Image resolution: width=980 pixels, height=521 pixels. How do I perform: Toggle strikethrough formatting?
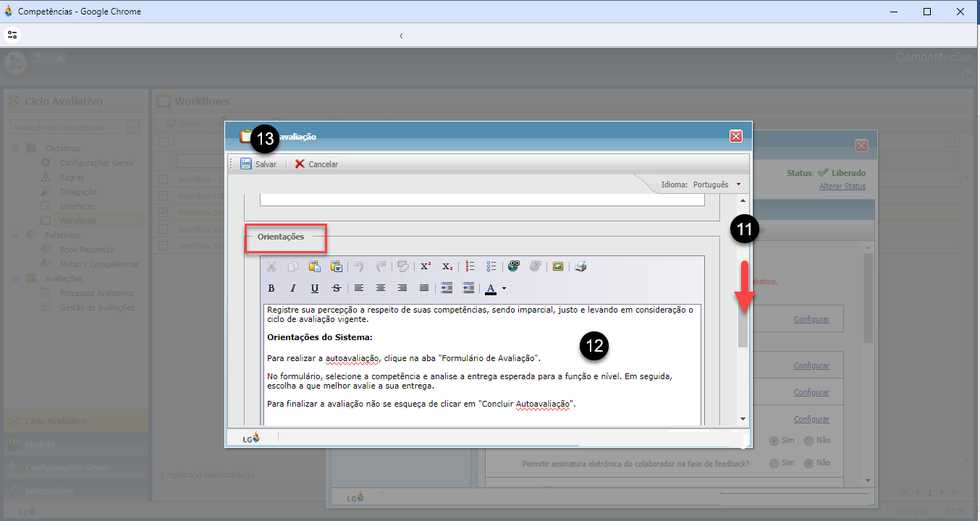337,288
